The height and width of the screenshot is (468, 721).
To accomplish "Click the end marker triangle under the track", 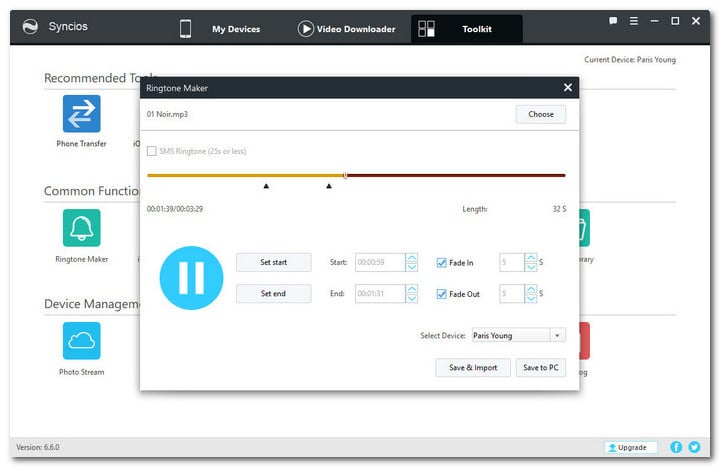I will 329,186.
